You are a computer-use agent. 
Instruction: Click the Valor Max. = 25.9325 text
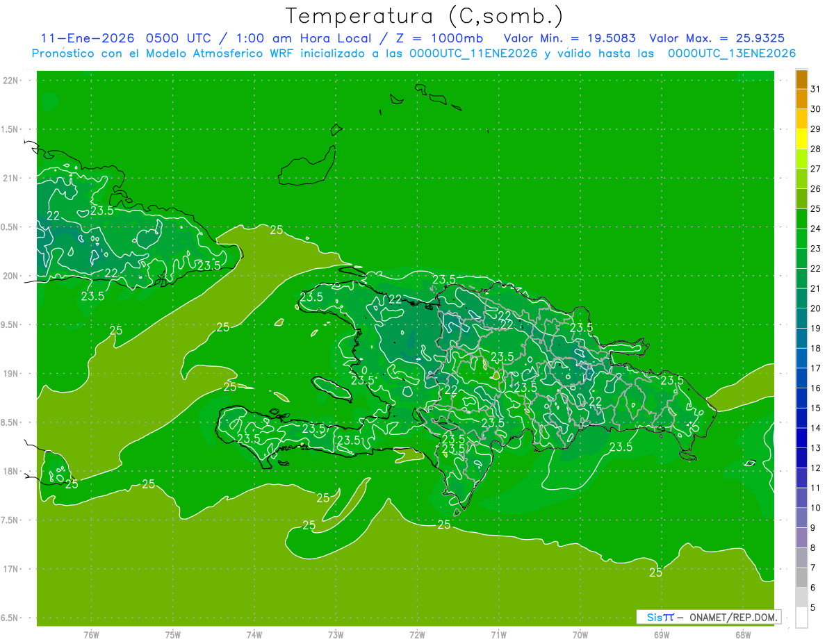[x=717, y=38]
